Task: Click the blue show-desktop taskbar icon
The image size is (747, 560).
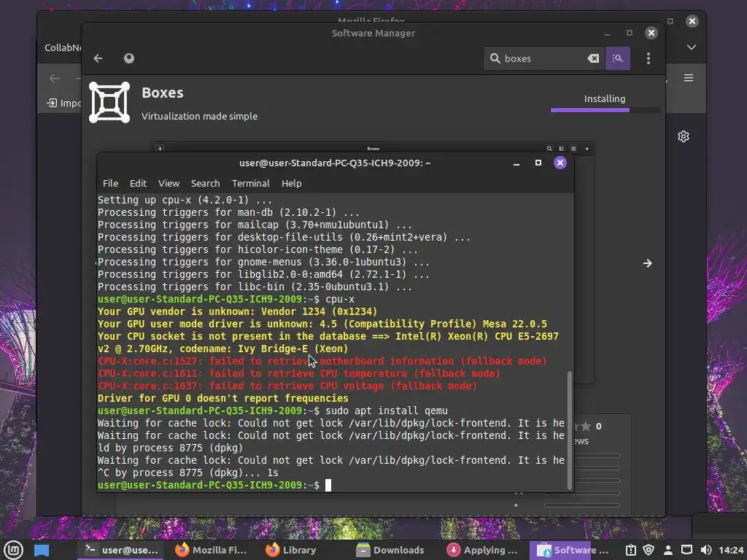Action: tap(42, 550)
